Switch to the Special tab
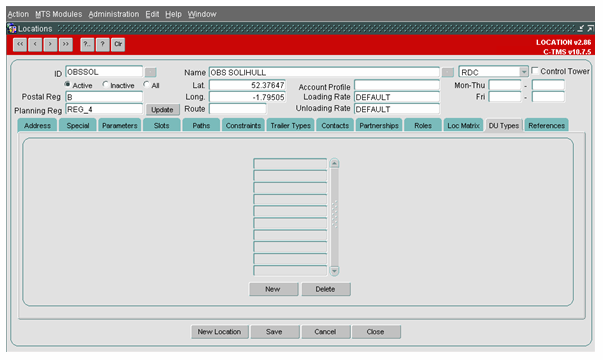The width and height of the screenshot is (603, 360). tap(78, 126)
